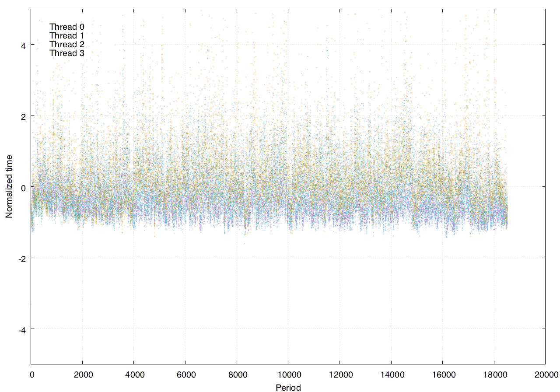Select the y-axis tick label -4
Screen dimensions: 560x392
[22, 329]
